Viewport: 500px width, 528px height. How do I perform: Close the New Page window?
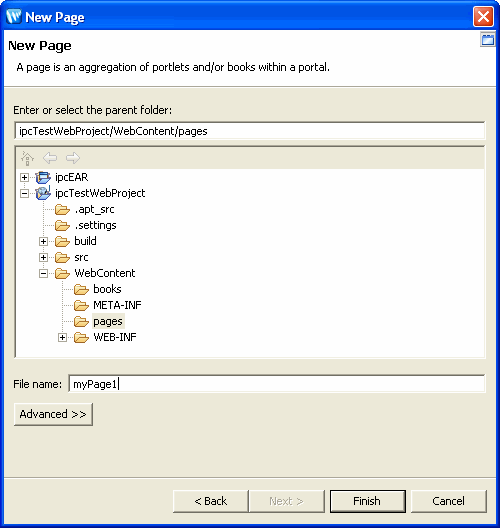484,16
